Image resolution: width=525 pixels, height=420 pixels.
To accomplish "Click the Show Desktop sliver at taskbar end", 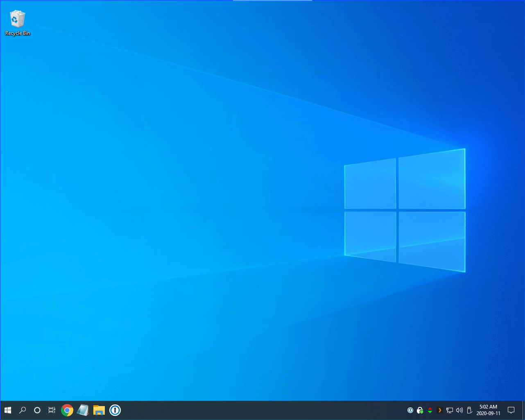I will click(x=523, y=410).
